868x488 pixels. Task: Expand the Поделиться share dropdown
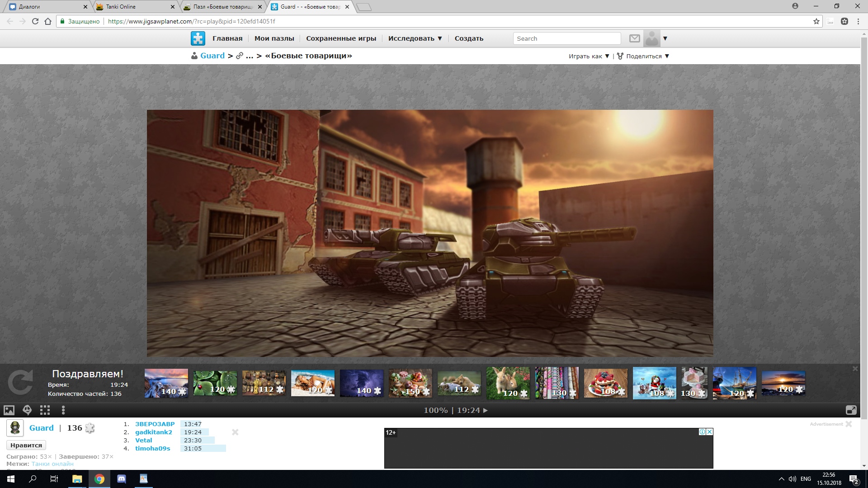coord(643,56)
